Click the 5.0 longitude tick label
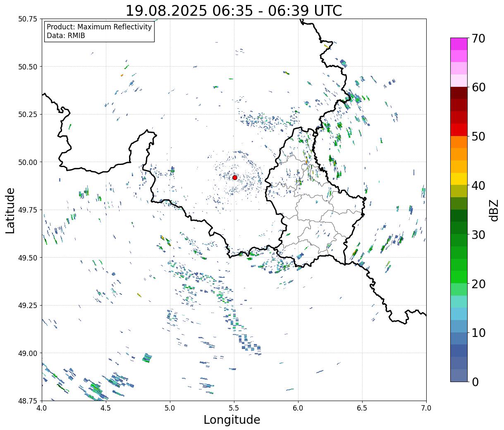Viewport: 504px width, 430px height. (x=170, y=408)
